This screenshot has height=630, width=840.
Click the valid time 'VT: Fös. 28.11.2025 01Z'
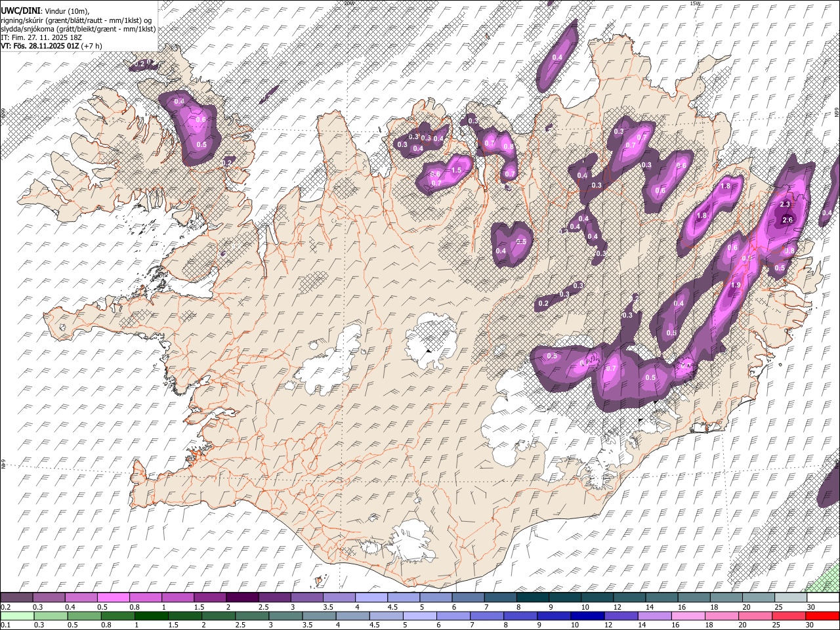tap(39, 47)
